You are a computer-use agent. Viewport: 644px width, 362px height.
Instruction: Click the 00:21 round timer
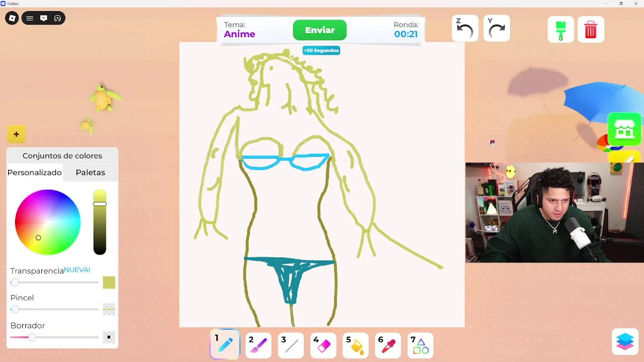click(x=406, y=34)
